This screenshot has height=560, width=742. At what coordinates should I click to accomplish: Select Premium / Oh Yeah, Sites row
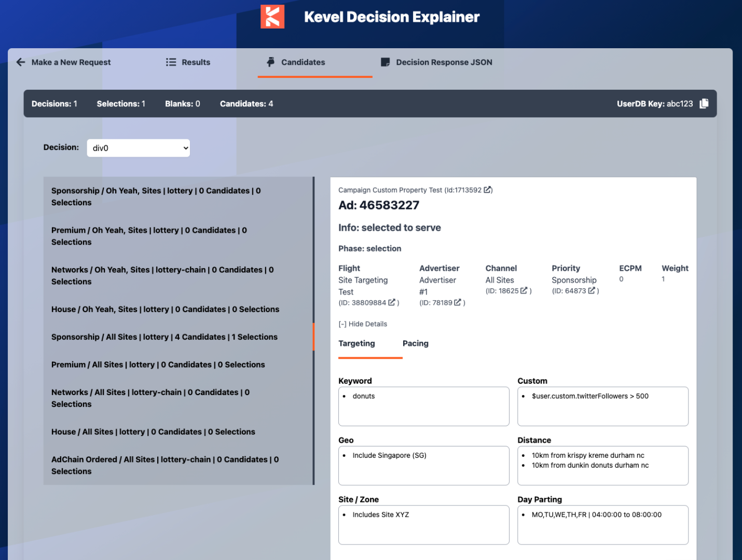(178, 236)
